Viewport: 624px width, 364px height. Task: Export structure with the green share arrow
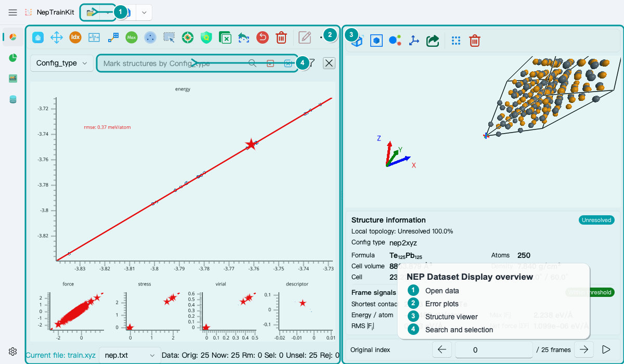[x=433, y=41]
